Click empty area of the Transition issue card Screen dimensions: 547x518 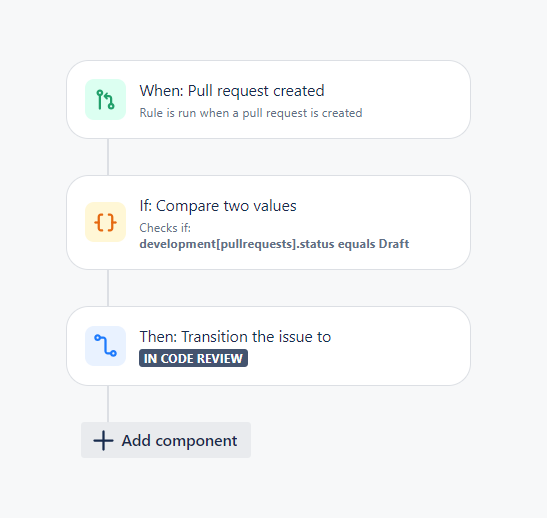coord(401,346)
